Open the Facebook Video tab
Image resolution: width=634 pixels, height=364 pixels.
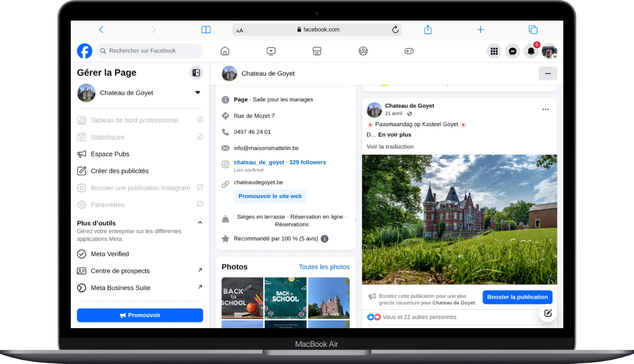(271, 51)
